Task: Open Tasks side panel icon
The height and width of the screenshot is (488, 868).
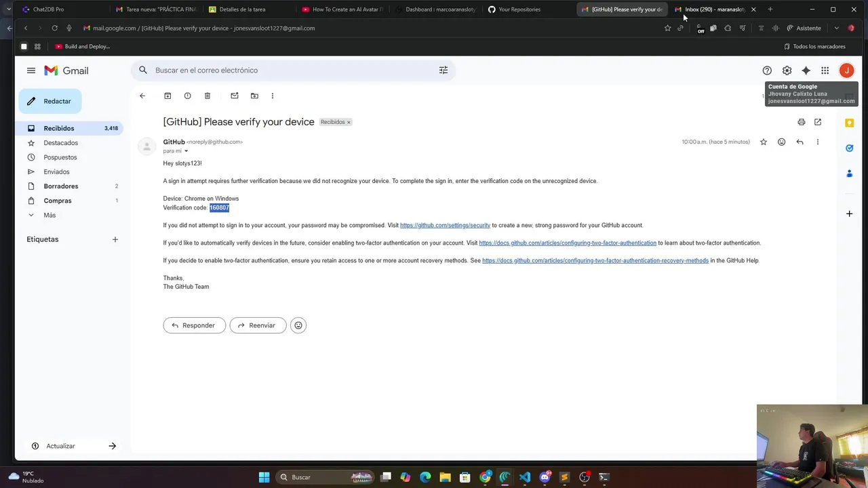Action: (x=849, y=148)
